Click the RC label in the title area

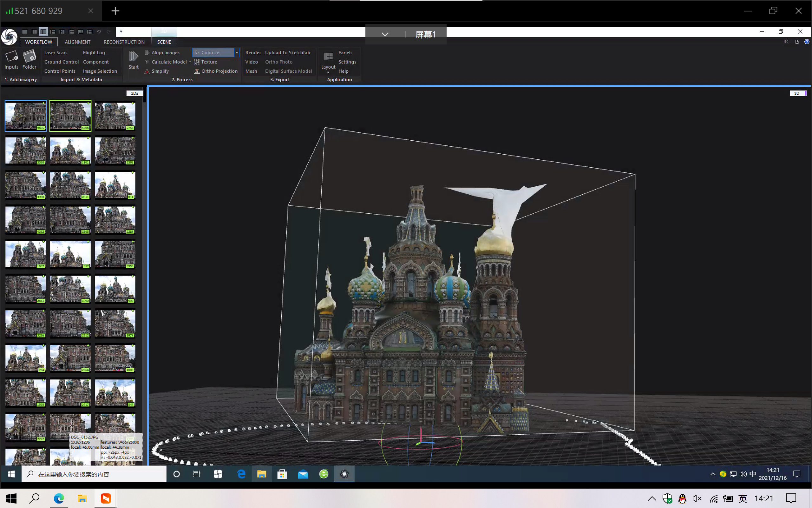(786, 42)
